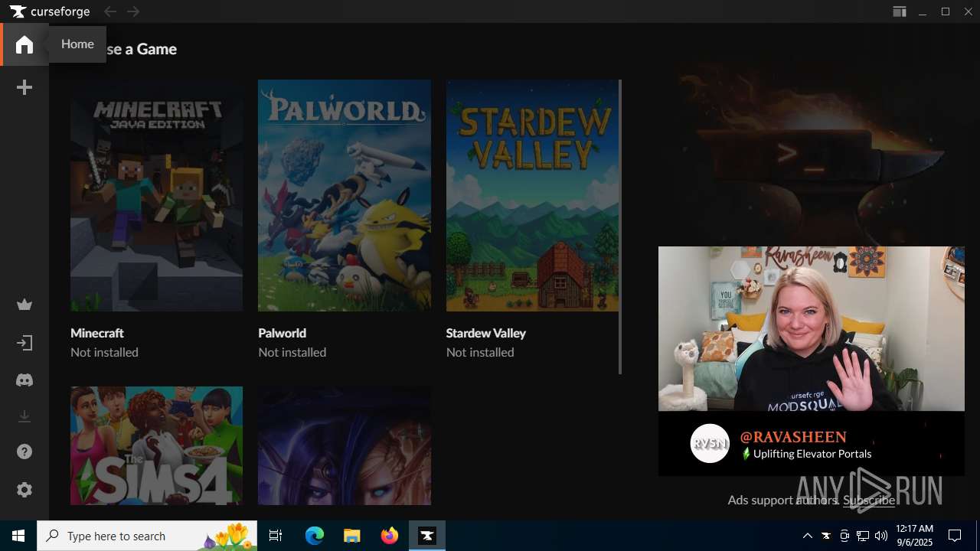Click the game list vertical scrollbar
This screenshot has width=980, height=551.
[x=620, y=227]
